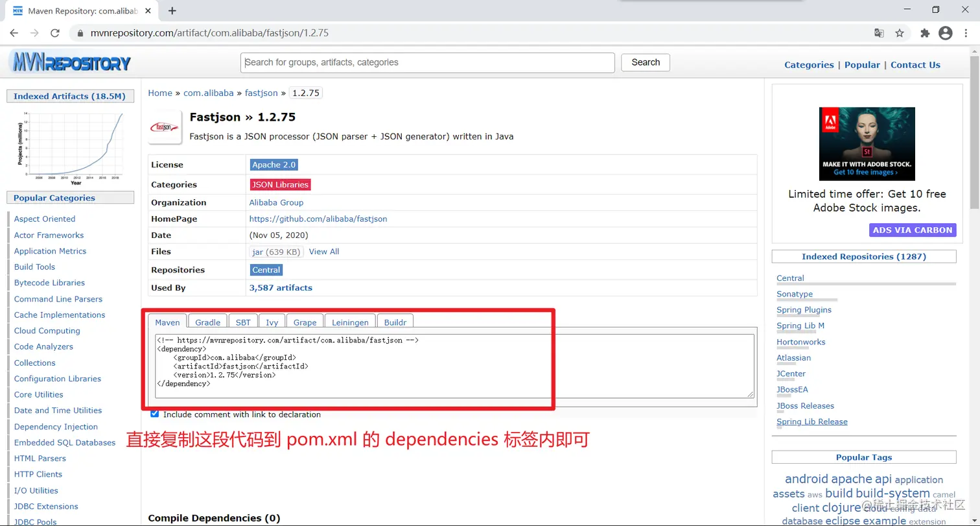The height and width of the screenshot is (526, 980).
Task: Switch to the Ivy tab
Action: click(272, 322)
